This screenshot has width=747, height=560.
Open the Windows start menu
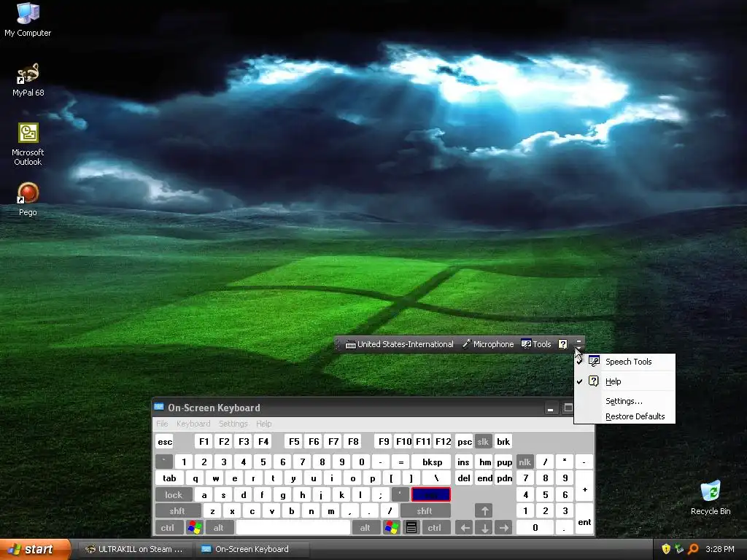34,549
